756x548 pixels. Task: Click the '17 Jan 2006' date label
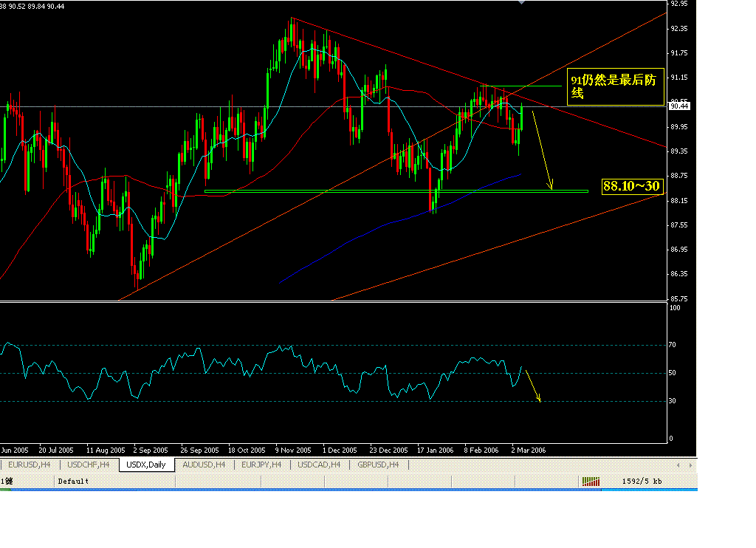tap(436, 450)
